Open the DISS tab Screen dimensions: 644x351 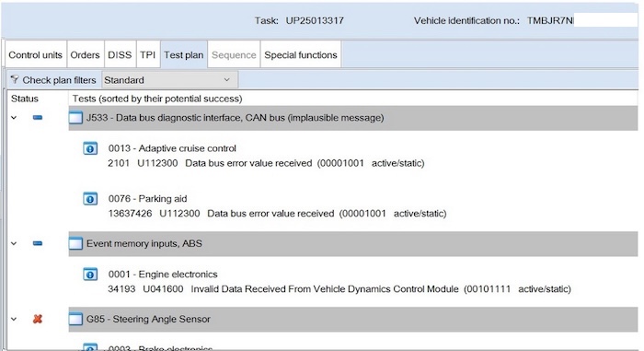point(120,54)
